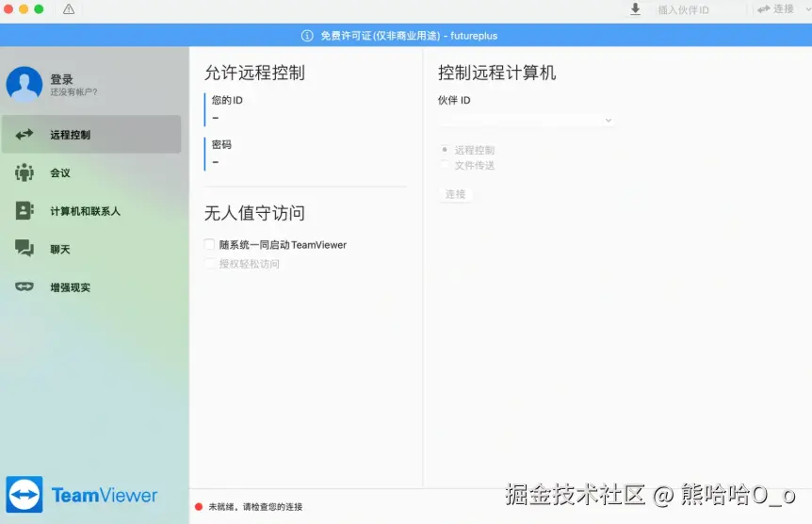This screenshot has width=812, height=524.
Task: Click the 伙伴 ID input field
Action: tap(527, 121)
